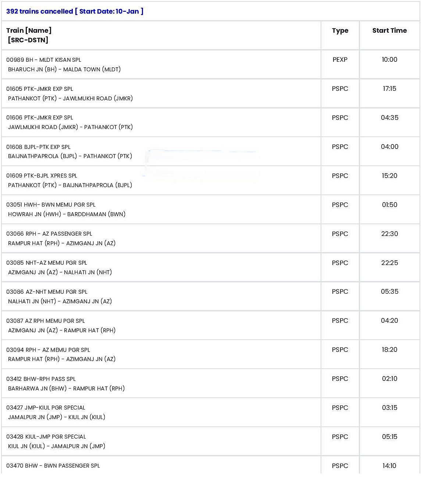Viewport: 421px width, 504px height.
Task: Select train 01608 BJPL-PTK EXP SPL
Action: pyautogui.click(x=38, y=147)
